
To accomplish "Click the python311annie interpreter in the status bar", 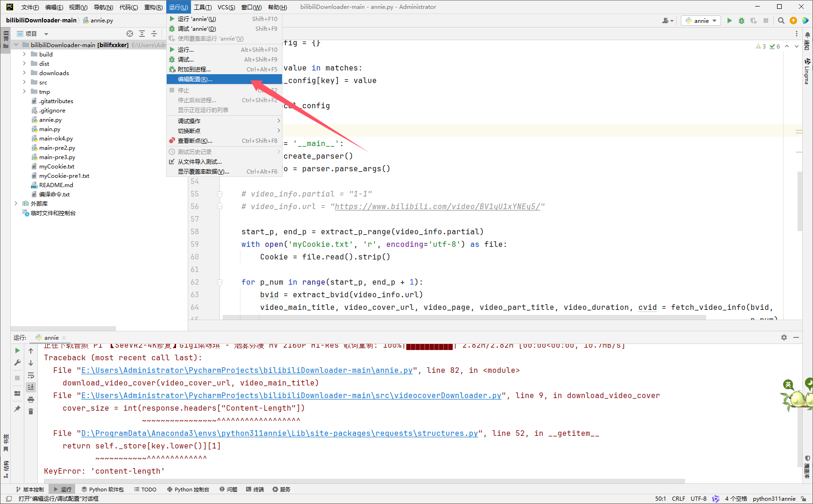I will pyautogui.click(x=774, y=498).
